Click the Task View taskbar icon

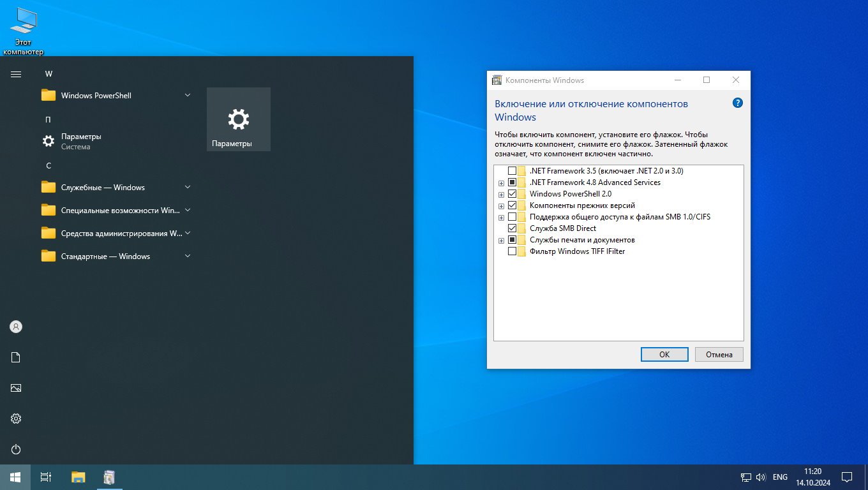(46, 477)
